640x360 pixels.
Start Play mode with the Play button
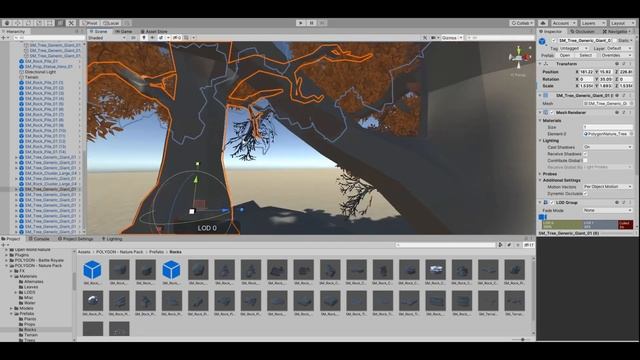click(x=301, y=23)
